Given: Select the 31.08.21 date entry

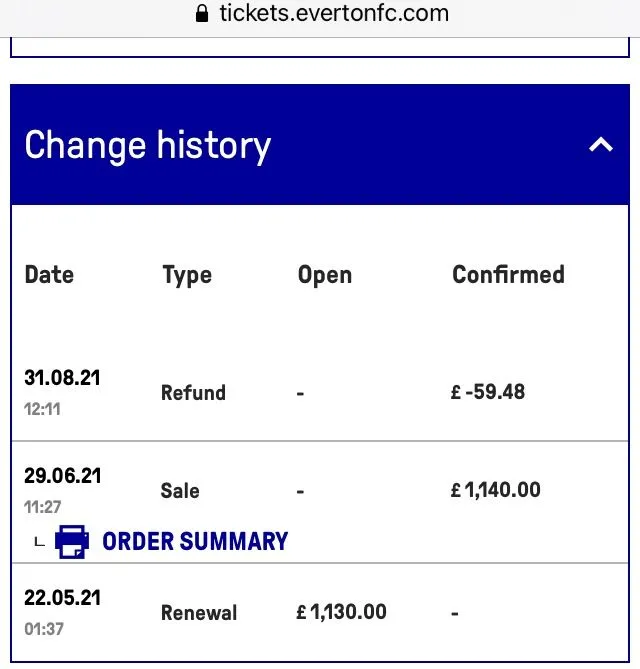Looking at the screenshot, I should (62, 378).
